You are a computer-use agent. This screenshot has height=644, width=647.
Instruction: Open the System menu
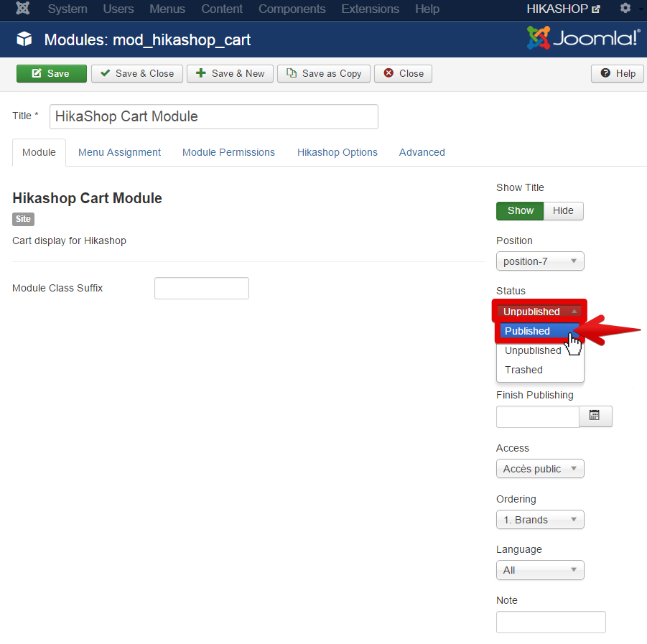tap(68, 9)
